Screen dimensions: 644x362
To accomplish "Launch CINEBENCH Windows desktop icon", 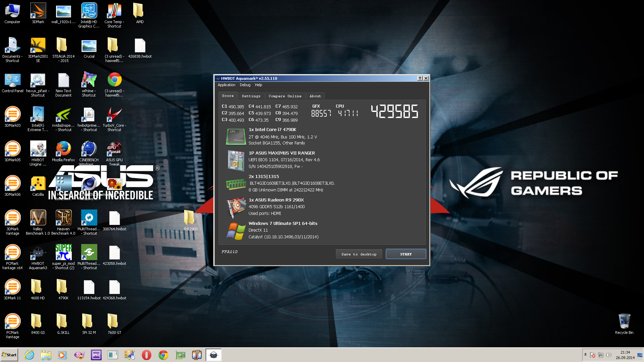I will pos(89,154).
